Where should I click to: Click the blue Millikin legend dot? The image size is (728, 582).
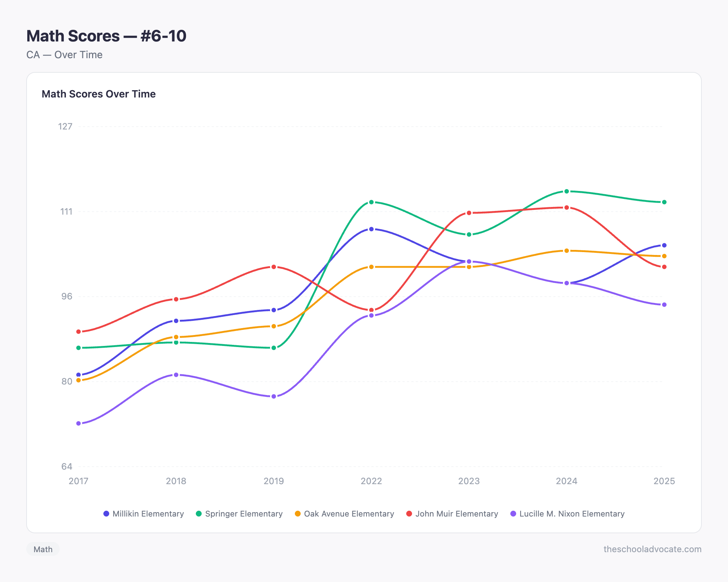coord(106,514)
